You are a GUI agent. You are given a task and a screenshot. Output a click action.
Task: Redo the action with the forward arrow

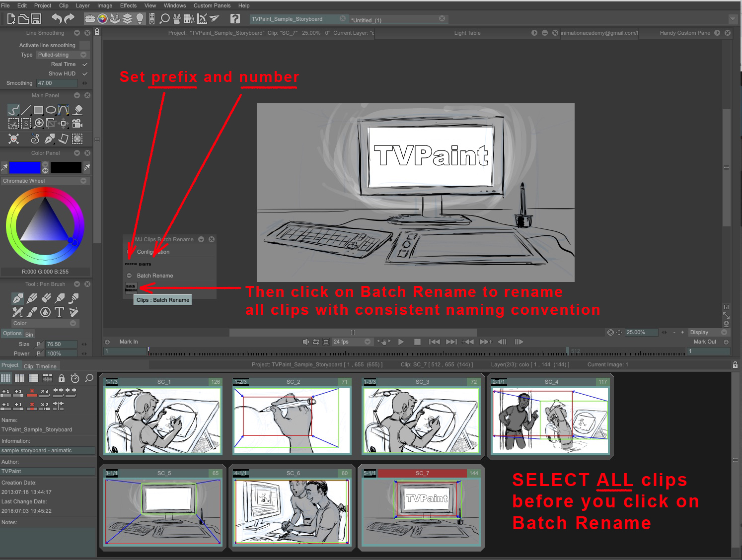[x=70, y=19]
